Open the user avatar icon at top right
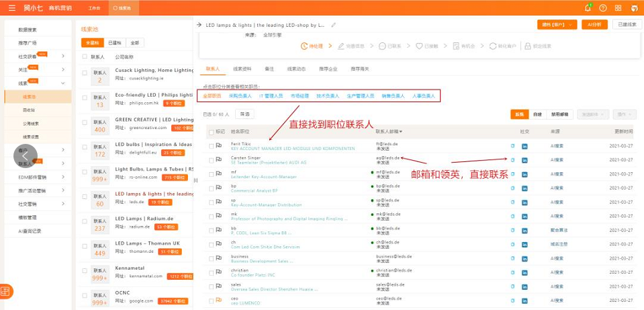The image size is (644, 310). pos(634,8)
